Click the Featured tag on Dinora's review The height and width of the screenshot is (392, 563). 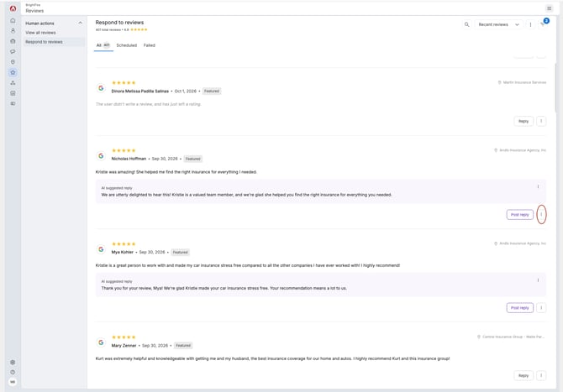pyautogui.click(x=212, y=91)
